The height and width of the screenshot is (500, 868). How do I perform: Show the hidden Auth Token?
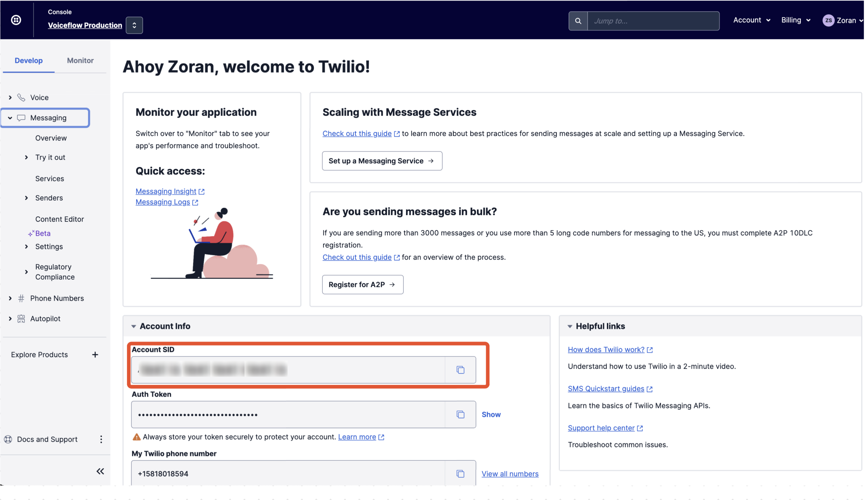(x=491, y=414)
